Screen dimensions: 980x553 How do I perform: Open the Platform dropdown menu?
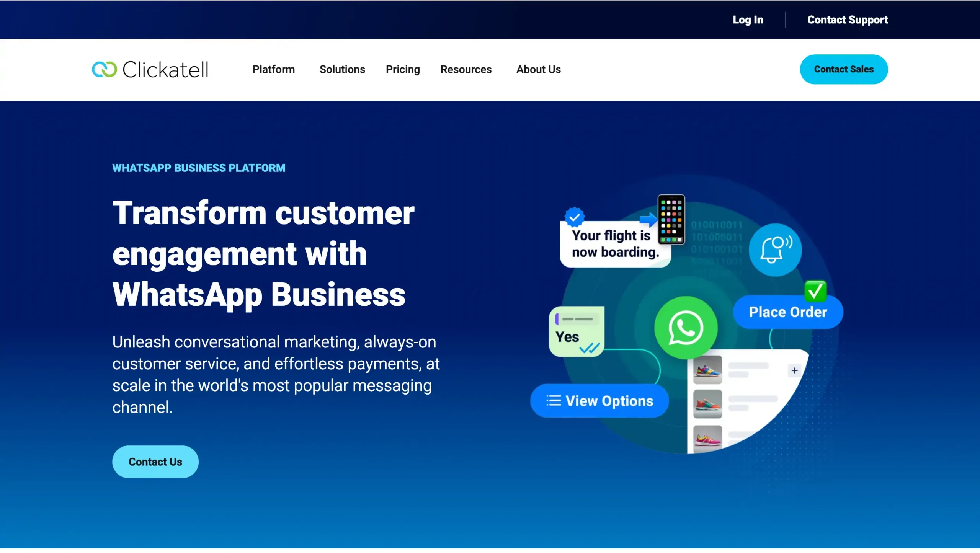273,69
